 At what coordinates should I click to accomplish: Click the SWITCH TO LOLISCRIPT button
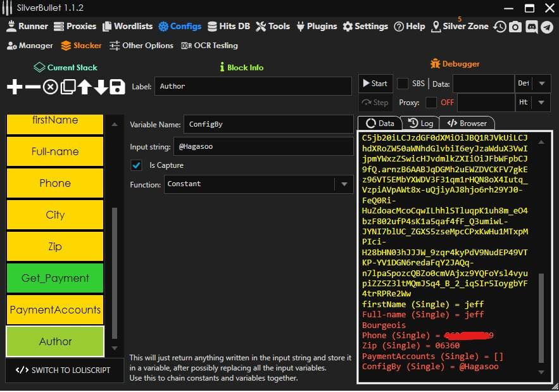63,370
